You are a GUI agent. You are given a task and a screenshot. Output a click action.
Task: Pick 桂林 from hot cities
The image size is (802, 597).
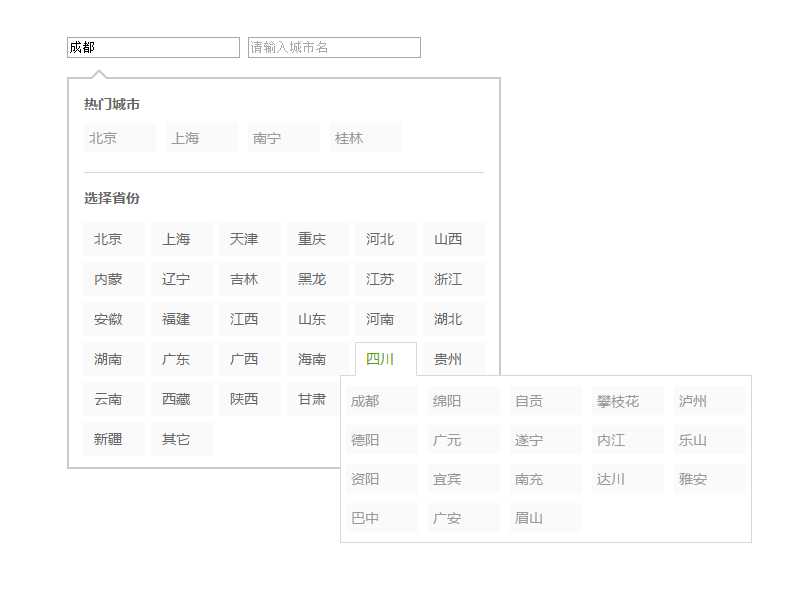[x=365, y=138]
